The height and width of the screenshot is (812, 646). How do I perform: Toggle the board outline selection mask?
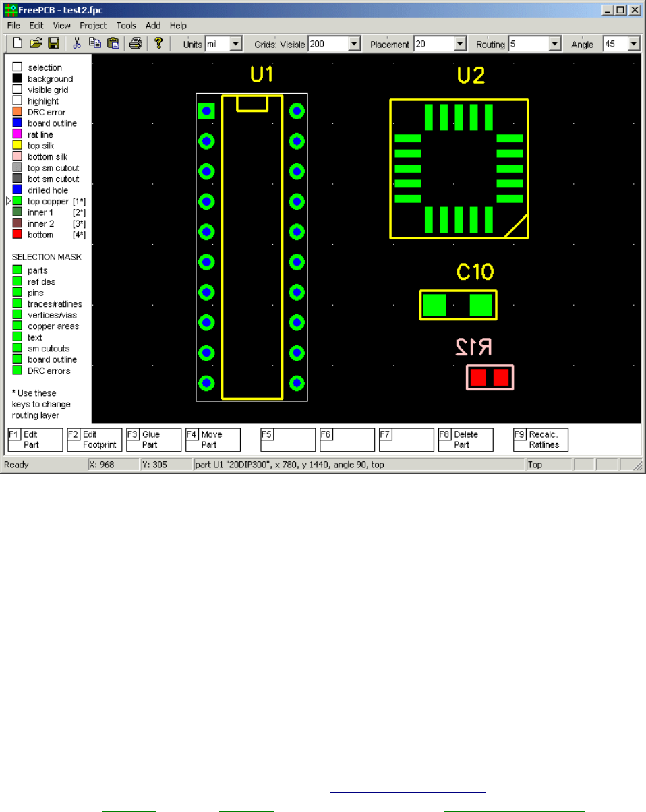point(18,359)
